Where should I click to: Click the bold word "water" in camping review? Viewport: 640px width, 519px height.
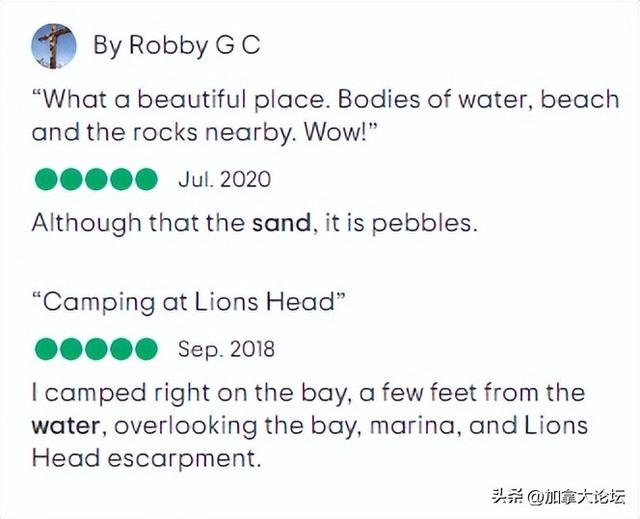66,426
